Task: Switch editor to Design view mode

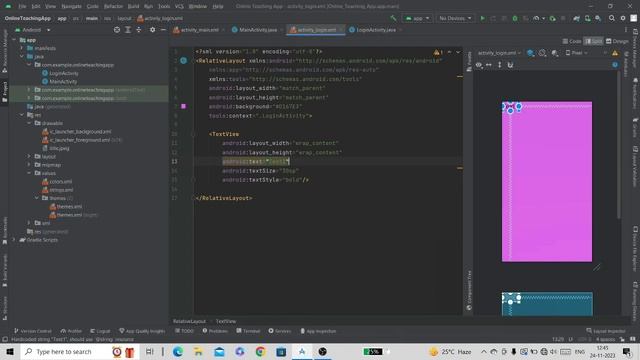Action: pyautogui.click(x=617, y=41)
